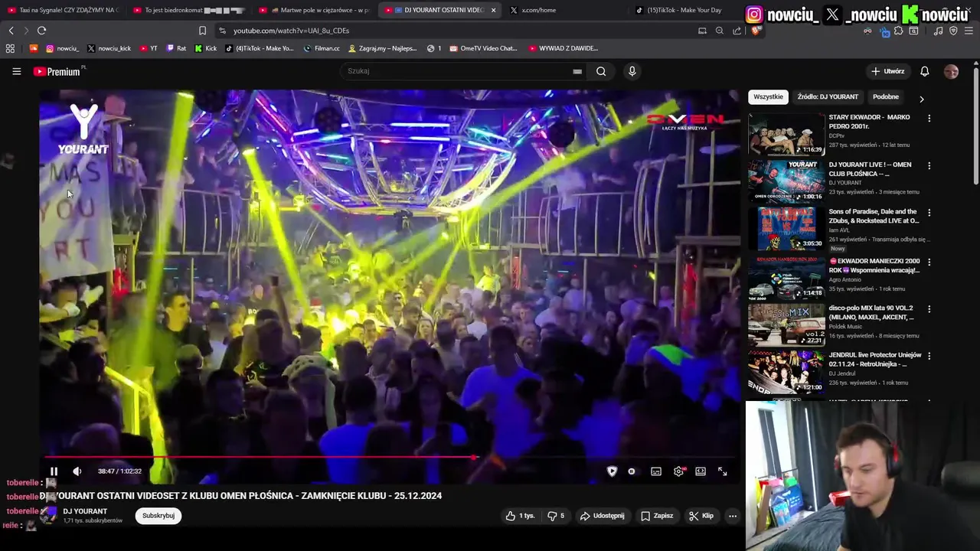
Task: Switch to theater mode view
Action: pos(701,471)
